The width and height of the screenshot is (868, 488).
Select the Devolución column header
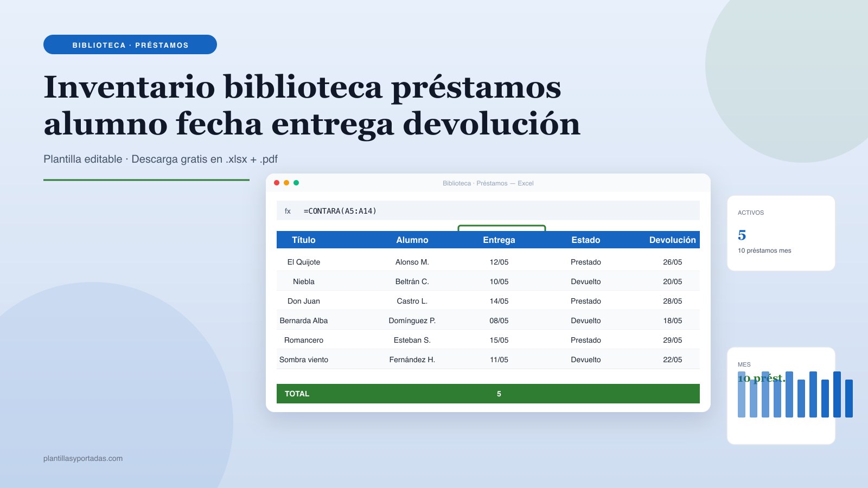[673, 240]
